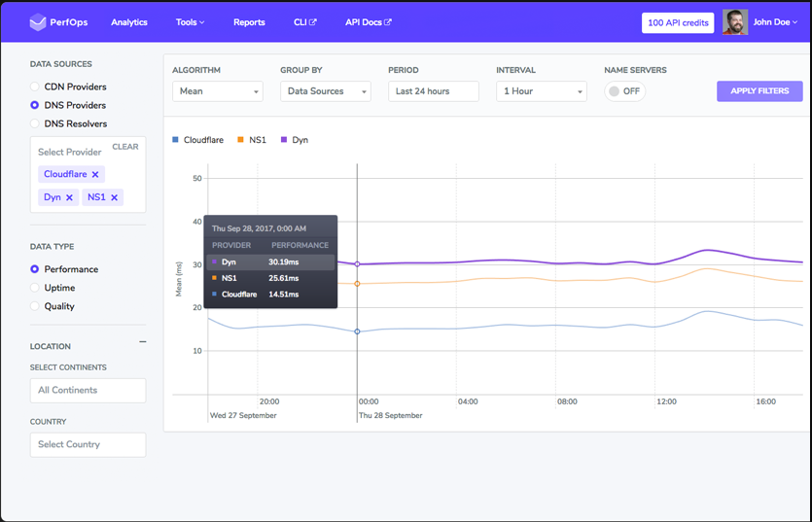
Task: Select the DNS Providers radio button
Action: click(x=35, y=105)
